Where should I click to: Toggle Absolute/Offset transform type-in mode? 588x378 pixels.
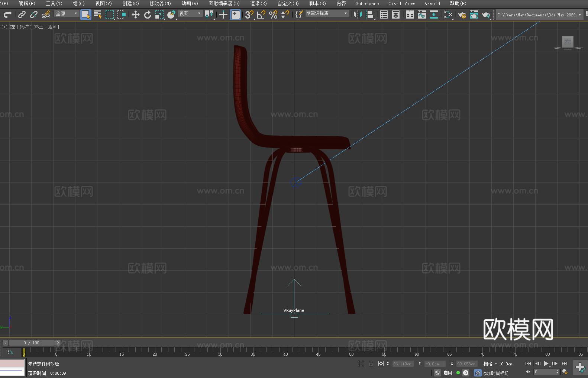pyautogui.click(x=381, y=364)
